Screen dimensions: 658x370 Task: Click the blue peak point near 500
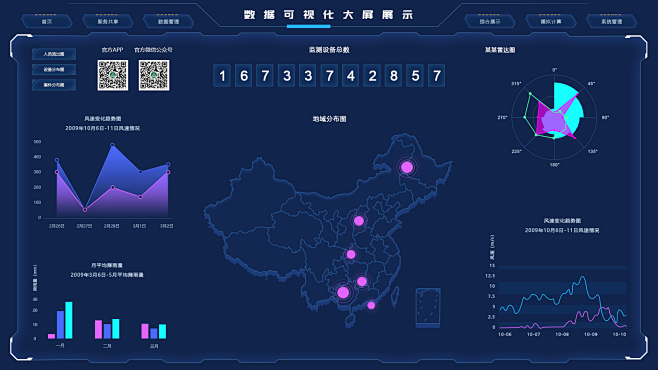(x=112, y=145)
